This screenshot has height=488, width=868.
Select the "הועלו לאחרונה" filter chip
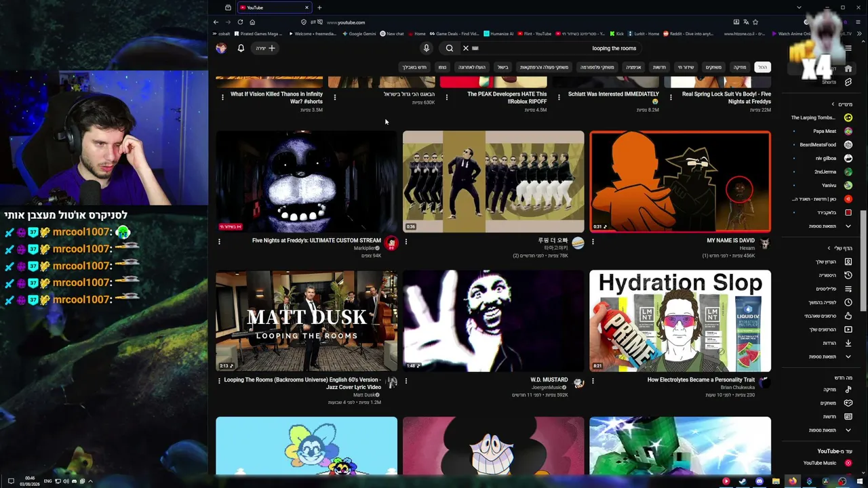[x=471, y=67]
